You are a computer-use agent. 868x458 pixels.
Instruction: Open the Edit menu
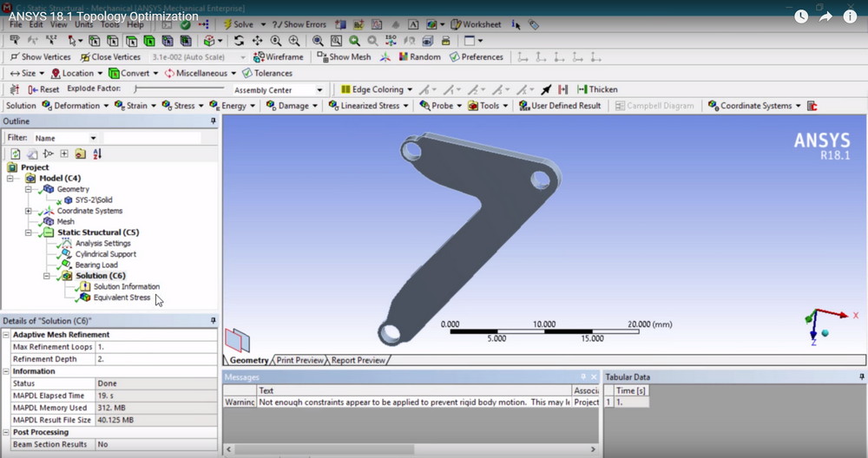pos(36,24)
